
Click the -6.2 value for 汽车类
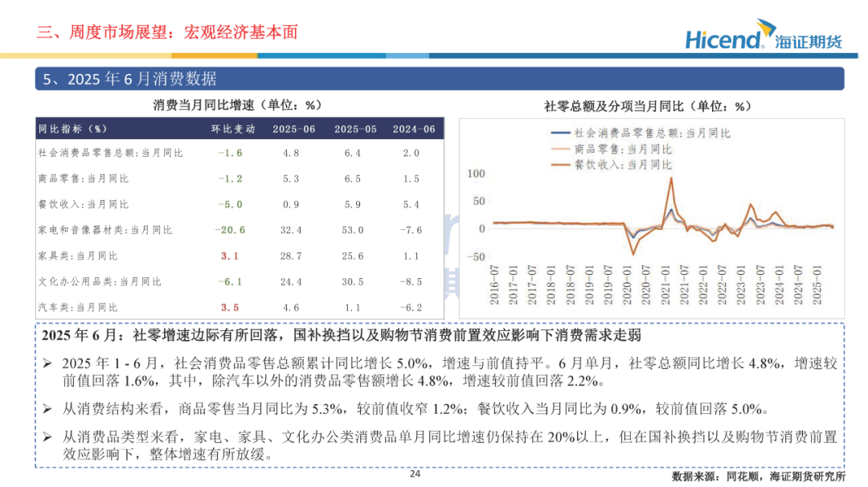pos(411,308)
